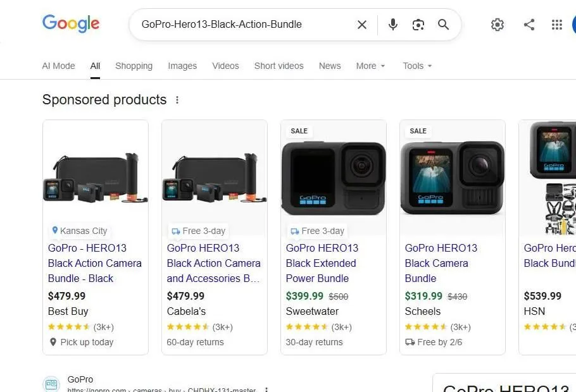Open the quick settings gear
The image size is (576, 392).
pos(498,25)
